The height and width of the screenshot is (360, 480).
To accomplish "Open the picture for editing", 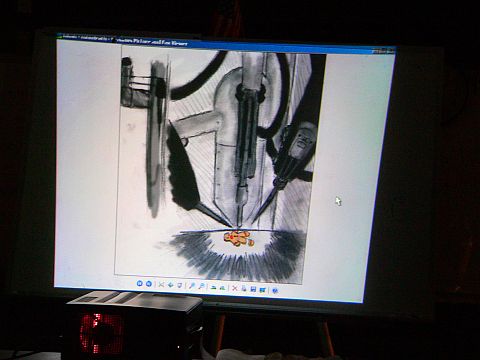I will click(x=263, y=290).
